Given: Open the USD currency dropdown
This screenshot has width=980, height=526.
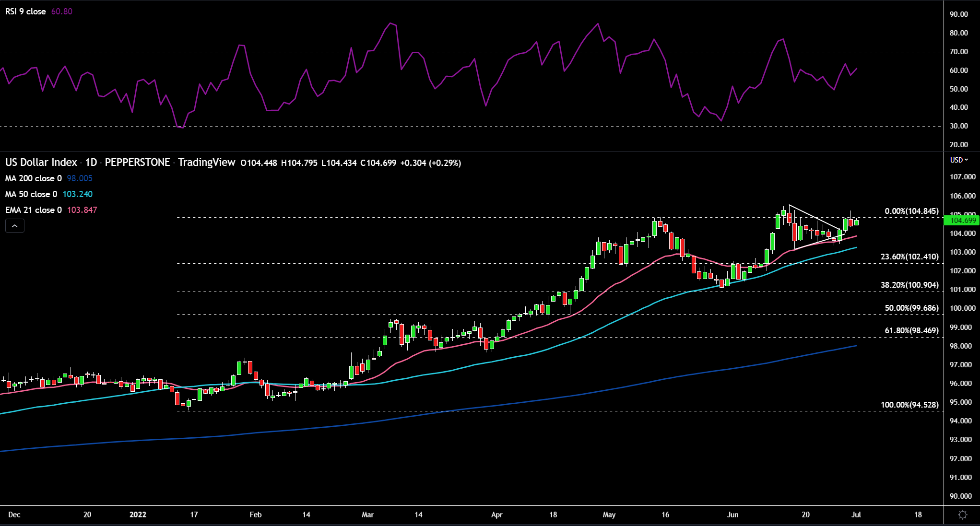Looking at the screenshot, I should 959,160.
